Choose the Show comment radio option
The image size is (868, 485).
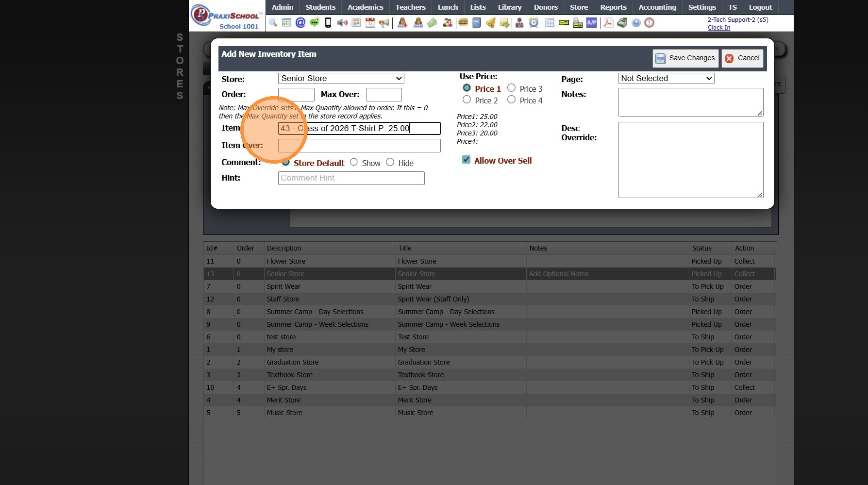[x=354, y=162]
